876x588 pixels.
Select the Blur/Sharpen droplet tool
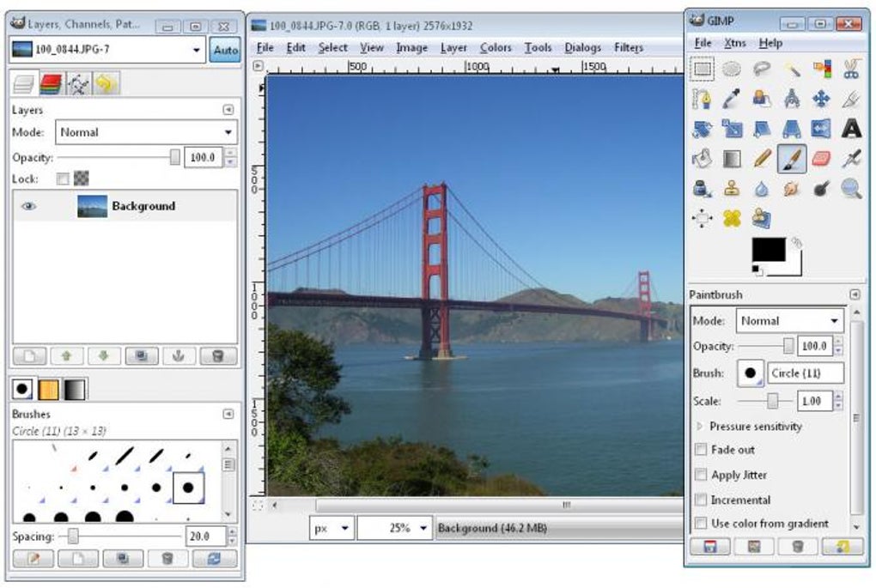[762, 189]
